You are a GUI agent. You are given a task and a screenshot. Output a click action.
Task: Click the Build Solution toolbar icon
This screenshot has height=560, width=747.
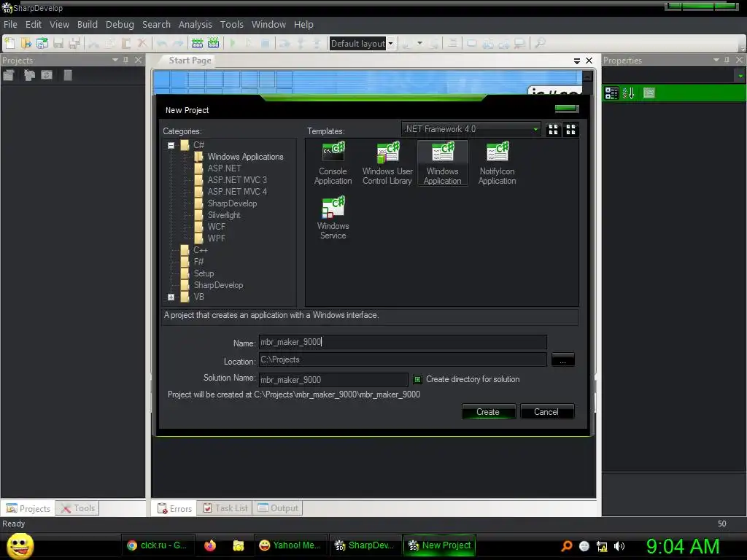click(197, 43)
